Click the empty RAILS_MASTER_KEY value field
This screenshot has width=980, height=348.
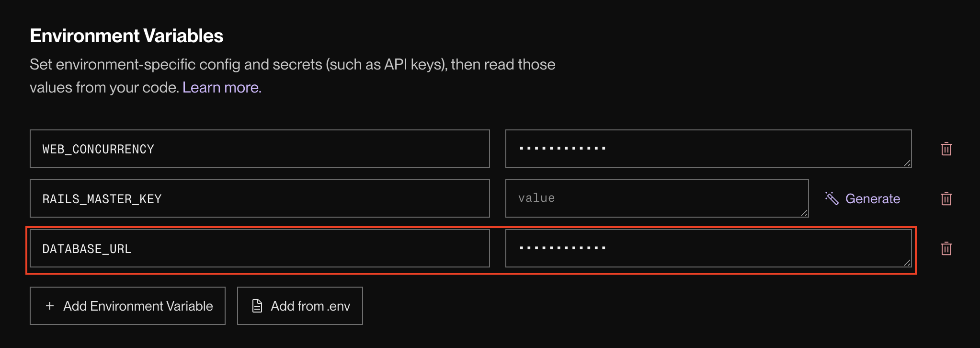(656, 198)
